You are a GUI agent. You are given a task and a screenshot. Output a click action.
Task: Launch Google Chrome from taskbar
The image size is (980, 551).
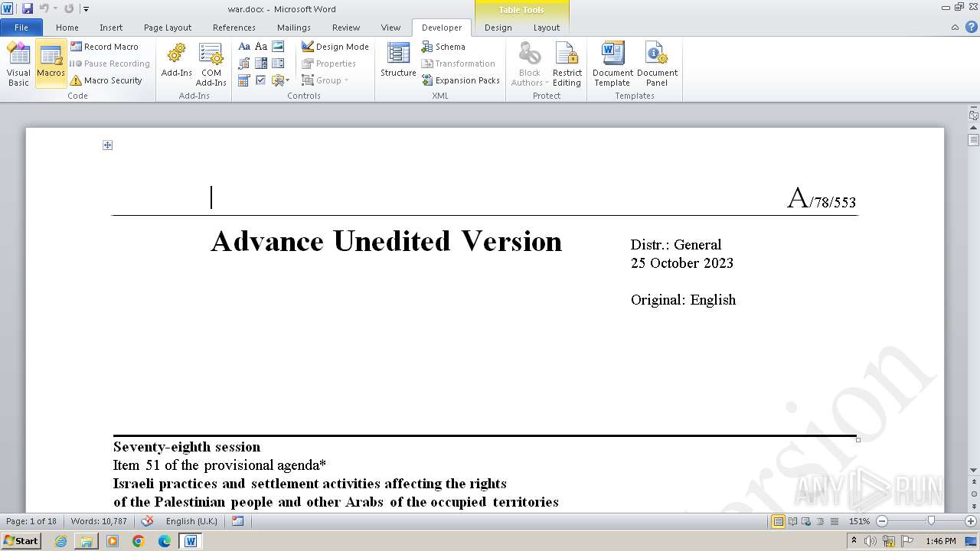click(x=139, y=541)
